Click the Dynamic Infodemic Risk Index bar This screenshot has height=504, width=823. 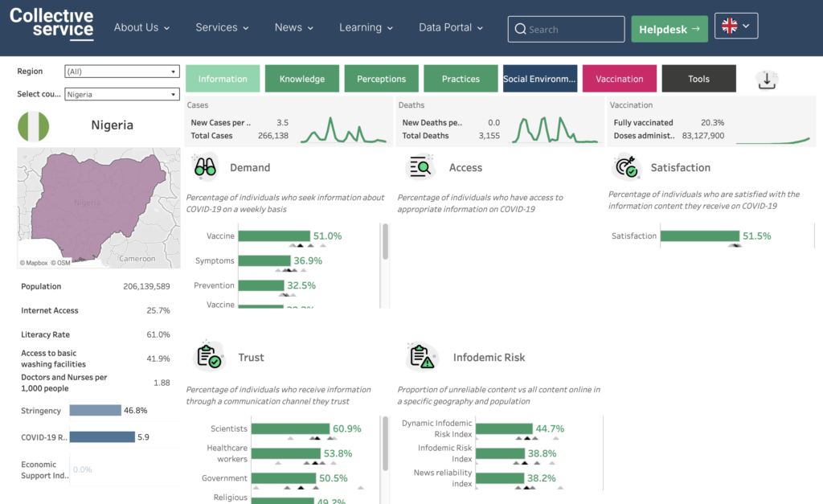click(504, 428)
